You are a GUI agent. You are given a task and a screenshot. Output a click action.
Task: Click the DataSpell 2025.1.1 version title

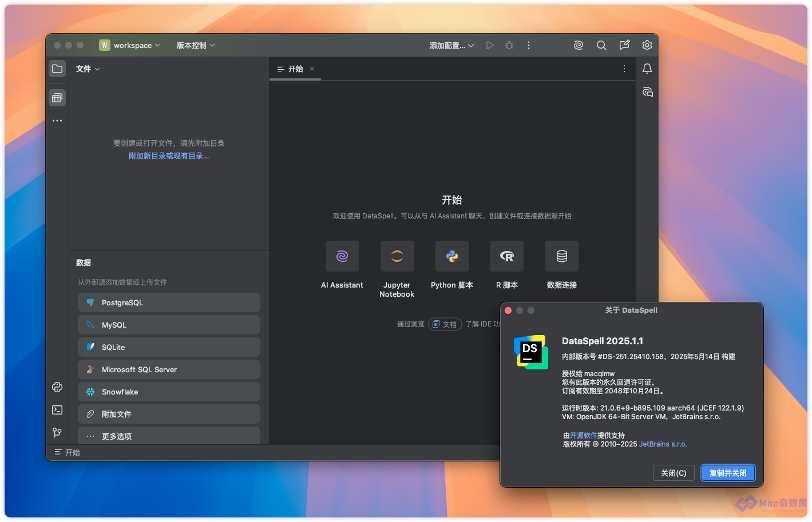[603, 341]
